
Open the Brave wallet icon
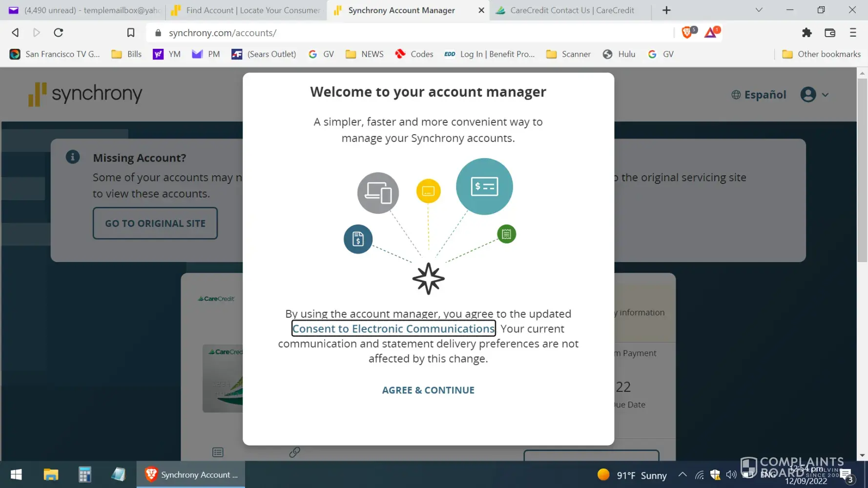830,33
